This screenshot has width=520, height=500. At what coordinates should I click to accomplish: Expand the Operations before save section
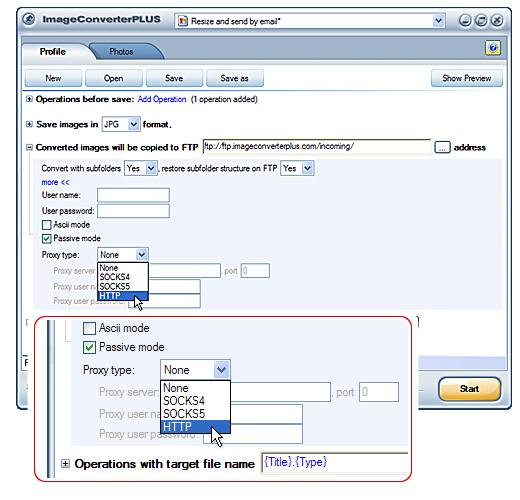pyautogui.click(x=29, y=99)
